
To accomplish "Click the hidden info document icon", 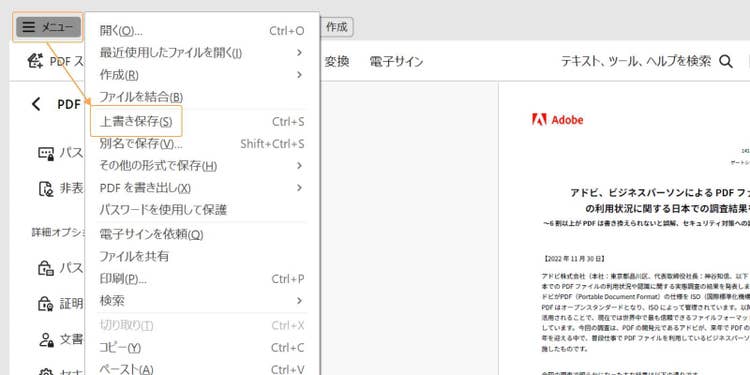I will click(x=46, y=188).
